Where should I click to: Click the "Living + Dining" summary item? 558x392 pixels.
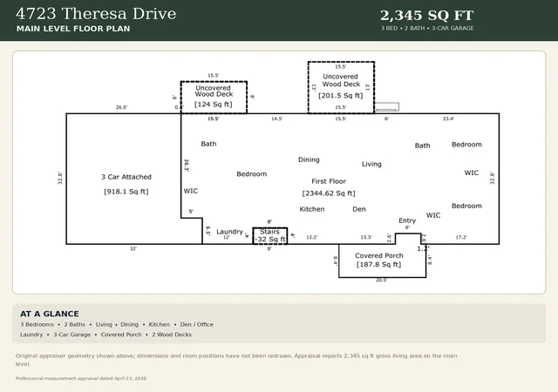click(117, 324)
